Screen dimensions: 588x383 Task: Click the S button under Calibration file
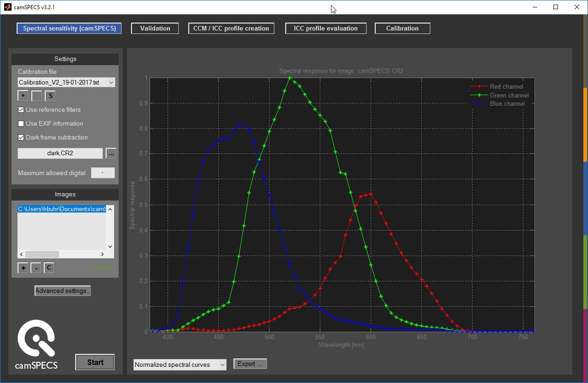pyautogui.click(x=51, y=96)
